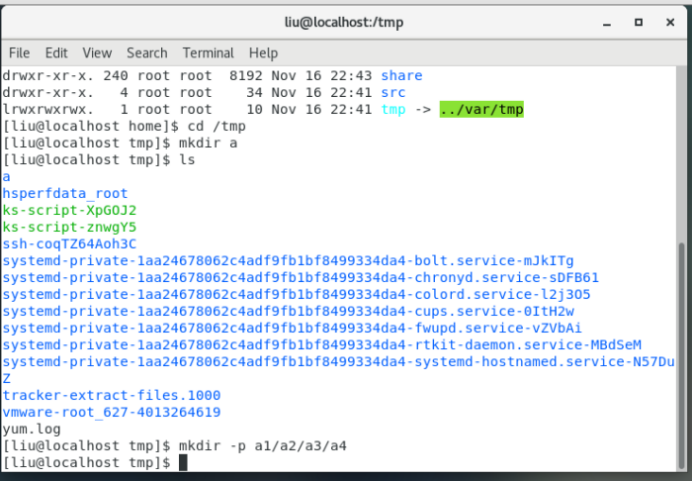Viewport: 693px width, 481px height.
Task: Open the Help menu
Action: pyautogui.click(x=263, y=53)
